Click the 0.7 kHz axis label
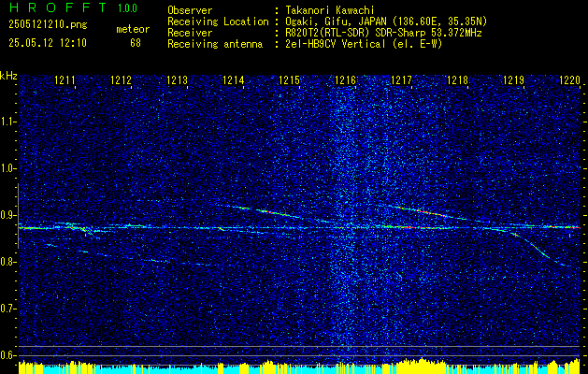This screenshot has width=588, height=374. [x=7, y=309]
